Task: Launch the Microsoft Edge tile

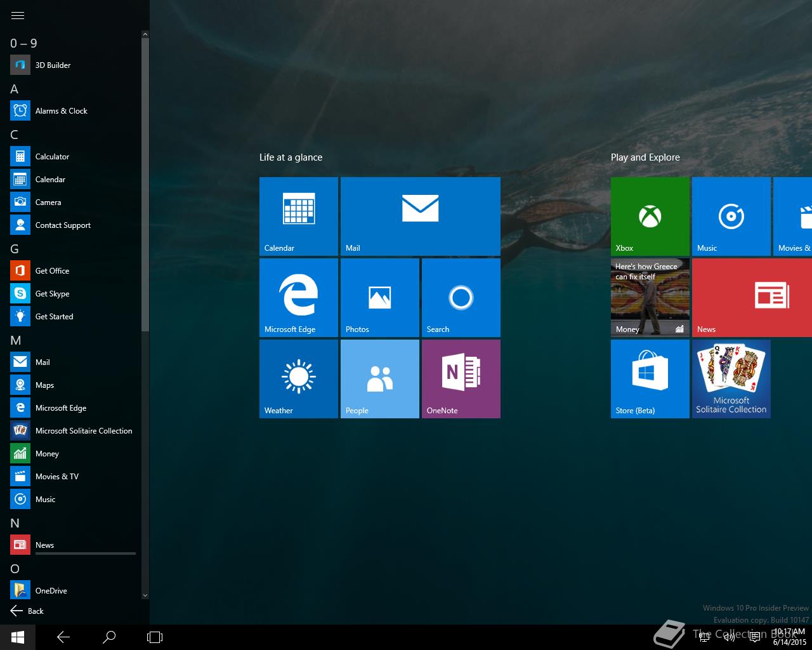Action: [x=299, y=298]
